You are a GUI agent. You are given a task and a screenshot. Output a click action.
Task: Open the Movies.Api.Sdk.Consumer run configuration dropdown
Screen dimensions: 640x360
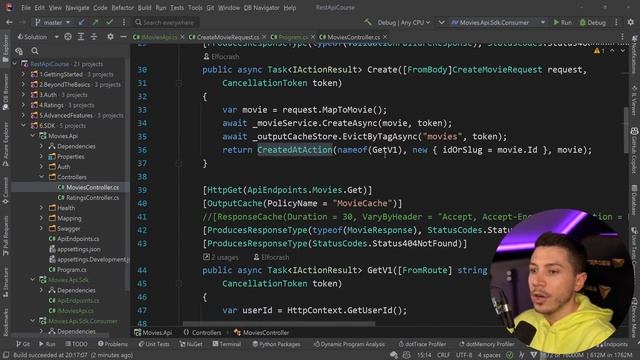(498, 22)
